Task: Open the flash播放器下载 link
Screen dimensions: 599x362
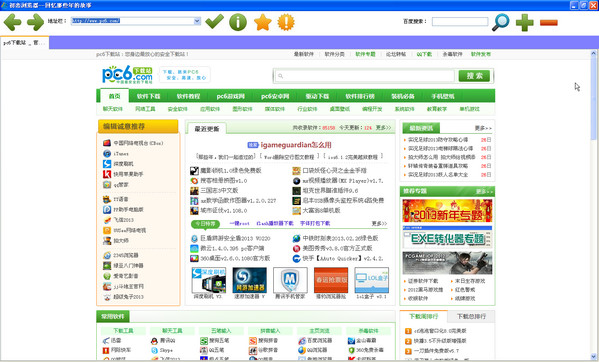Action: click(275, 223)
